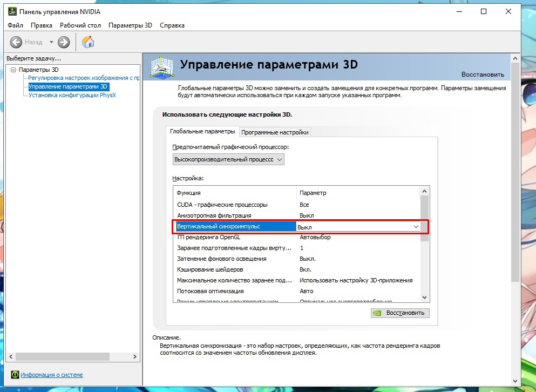Screen dimensions: 536x392
Task: Minimize the NVIDIA control panel window
Action: pos(459,12)
